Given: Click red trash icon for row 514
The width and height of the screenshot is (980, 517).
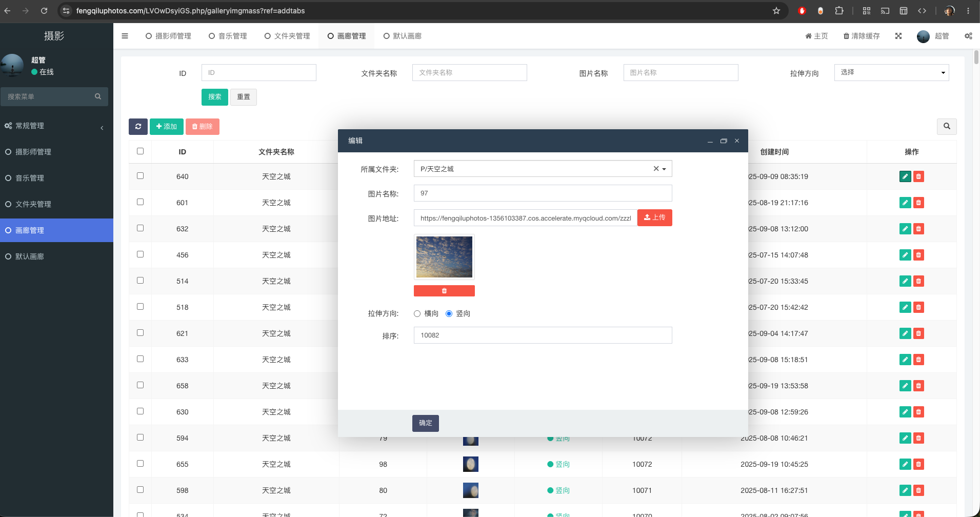Looking at the screenshot, I should click(918, 281).
